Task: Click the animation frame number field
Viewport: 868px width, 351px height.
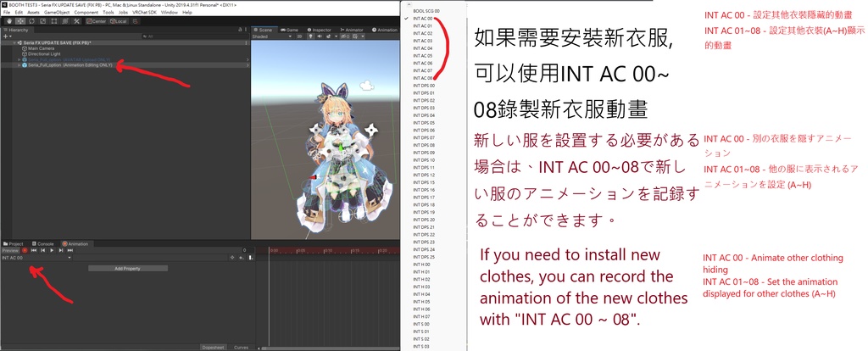Action: pyautogui.click(x=248, y=250)
